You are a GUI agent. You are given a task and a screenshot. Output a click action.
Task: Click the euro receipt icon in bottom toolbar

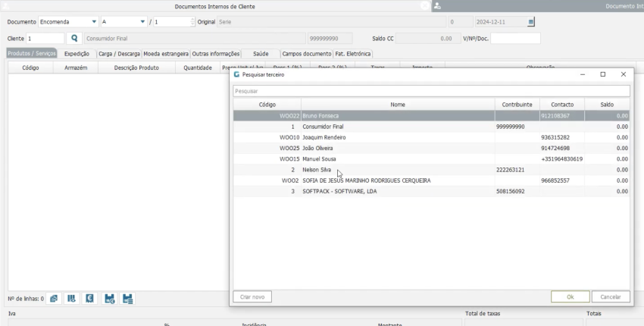89,299
